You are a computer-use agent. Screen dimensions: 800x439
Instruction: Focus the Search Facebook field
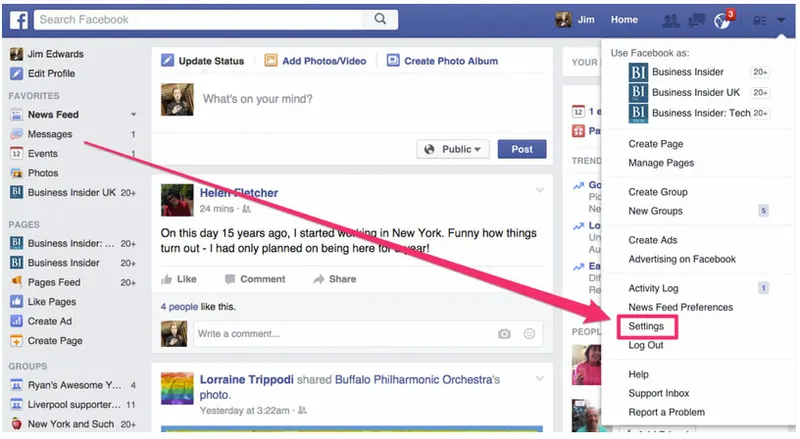click(x=198, y=19)
